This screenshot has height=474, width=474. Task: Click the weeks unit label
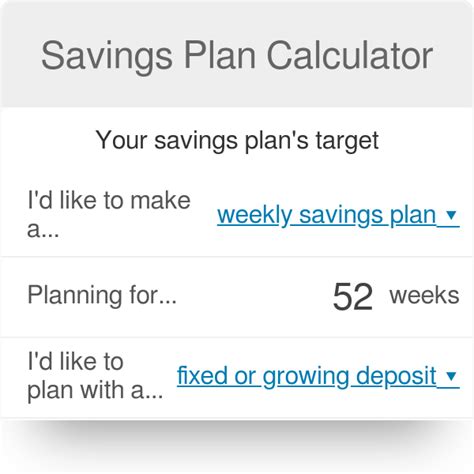click(424, 296)
